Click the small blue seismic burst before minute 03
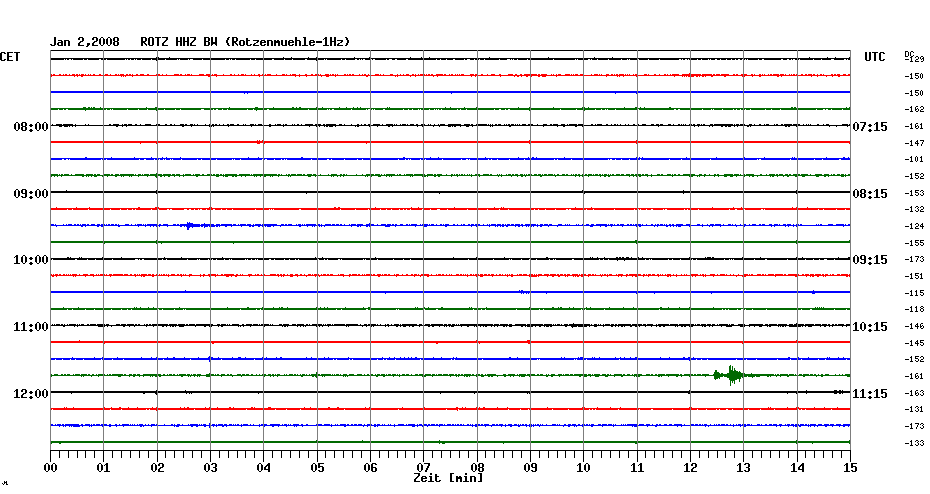This screenshot has height=494, width=930. 192,225
